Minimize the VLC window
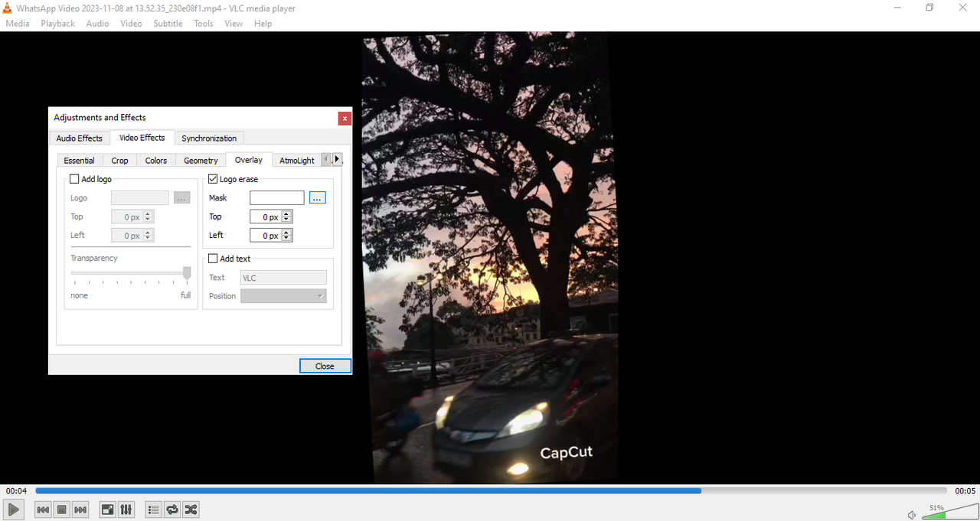 pos(897,8)
